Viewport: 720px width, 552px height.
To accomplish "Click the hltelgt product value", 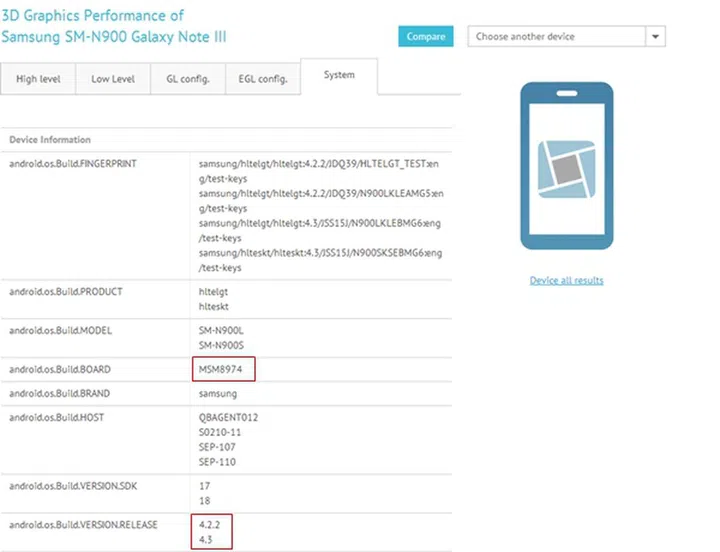I will pyautogui.click(x=213, y=292).
